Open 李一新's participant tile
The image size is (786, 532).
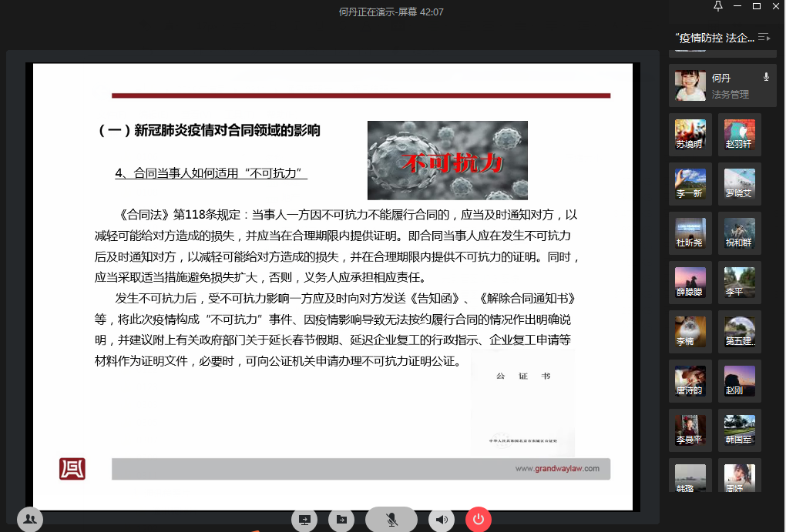point(690,184)
